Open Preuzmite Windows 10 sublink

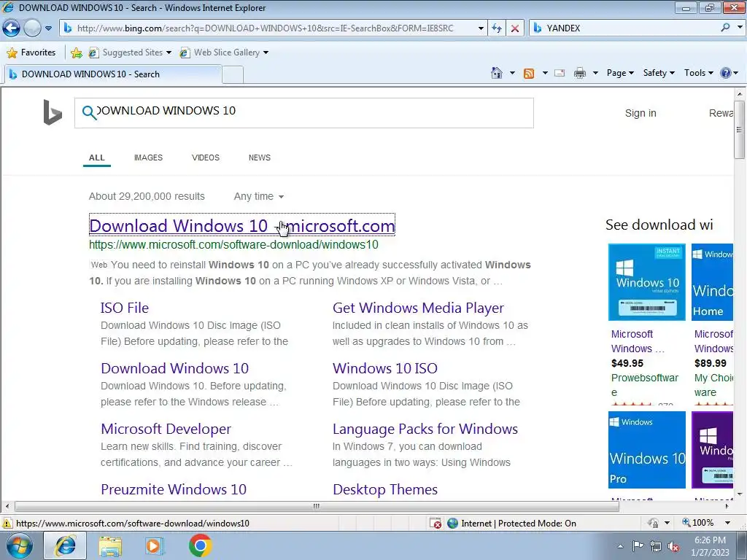click(174, 489)
